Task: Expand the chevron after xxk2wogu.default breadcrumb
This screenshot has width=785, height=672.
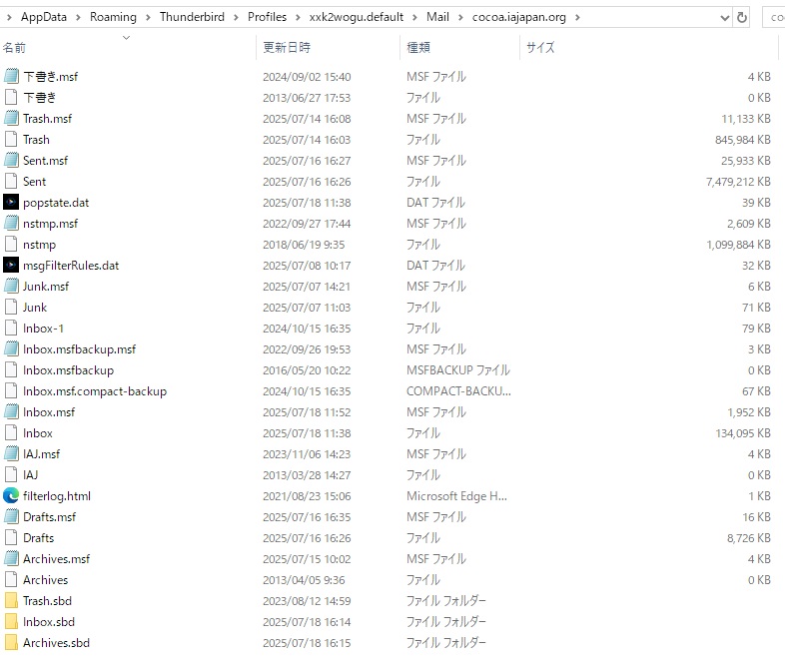Action: tap(415, 18)
